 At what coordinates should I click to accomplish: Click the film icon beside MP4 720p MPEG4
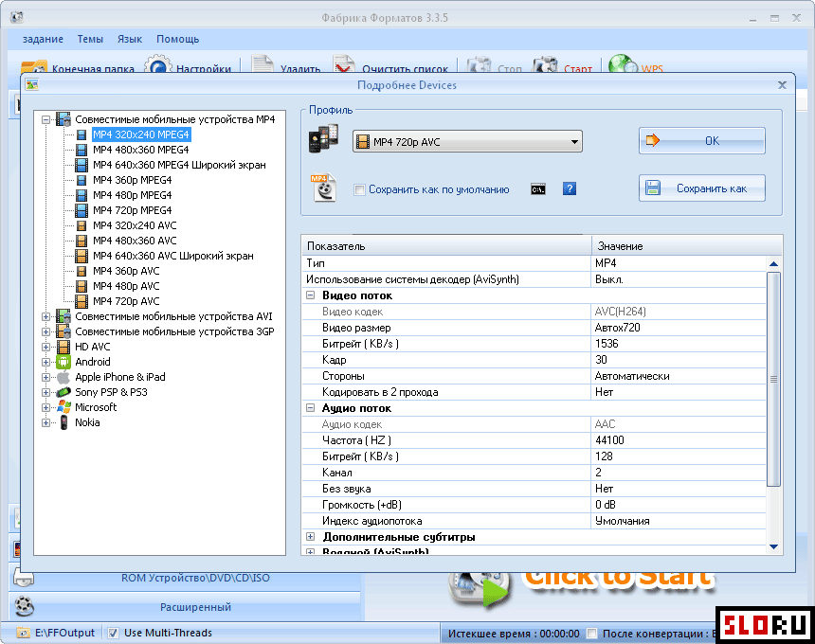[81, 210]
